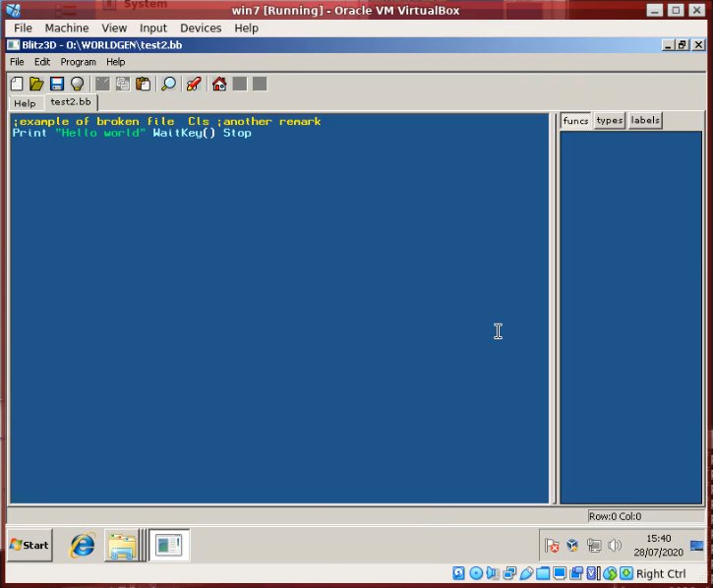Screen dimensions: 713x588
Task: Minimize the Blitz3D inner window
Action: (x=668, y=45)
